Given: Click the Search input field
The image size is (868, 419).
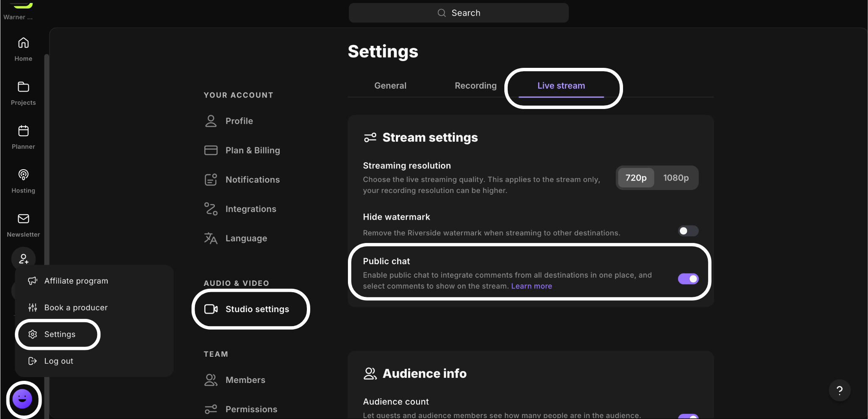Looking at the screenshot, I should (x=459, y=13).
